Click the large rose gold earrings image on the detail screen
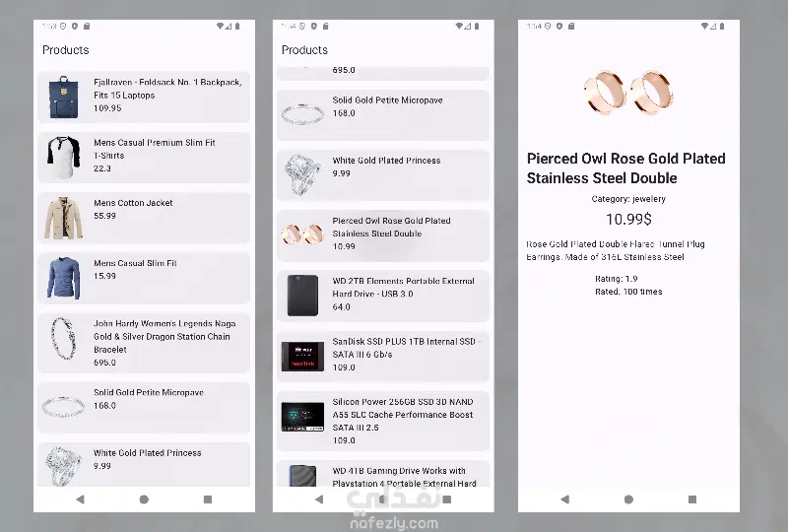This screenshot has width=788, height=532. point(628,93)
